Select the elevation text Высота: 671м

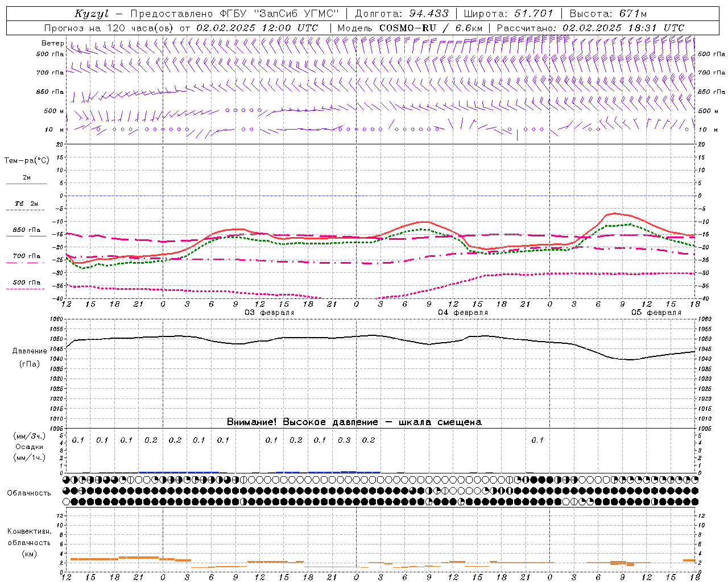(x=608, y=14)
